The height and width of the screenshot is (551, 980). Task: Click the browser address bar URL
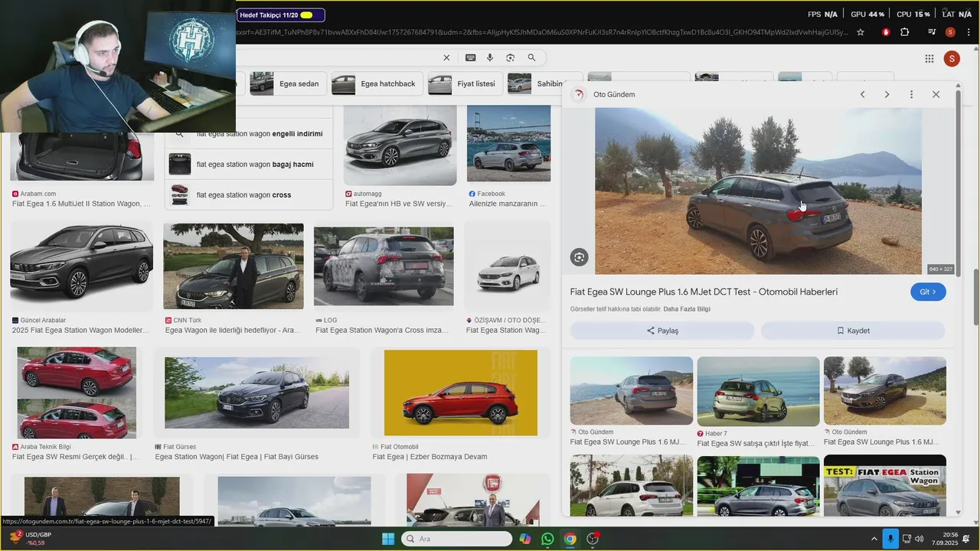coord(542,32)
